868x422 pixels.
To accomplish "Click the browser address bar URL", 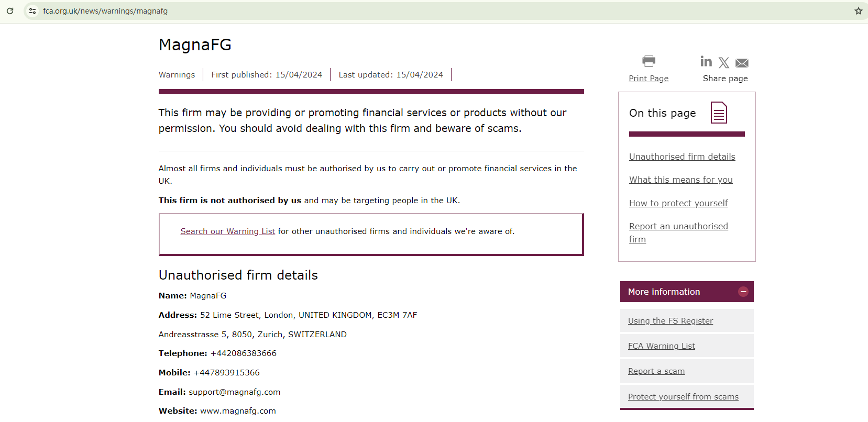I will coord(105,11).
